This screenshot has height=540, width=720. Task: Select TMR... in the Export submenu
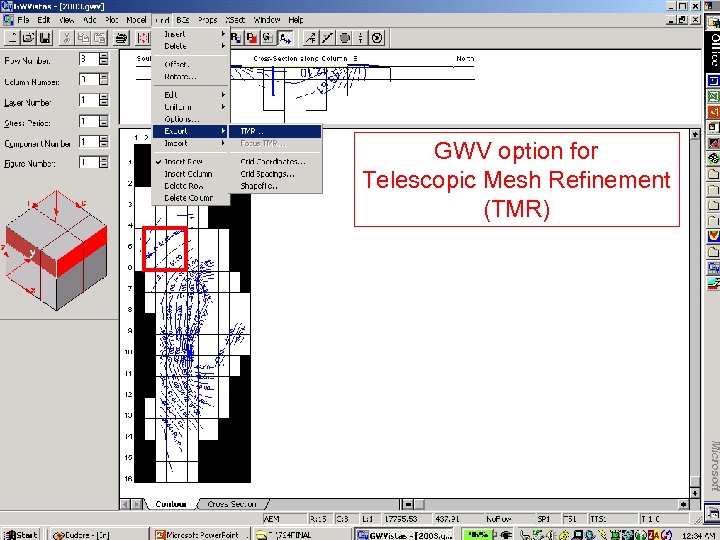coord(275,131)
